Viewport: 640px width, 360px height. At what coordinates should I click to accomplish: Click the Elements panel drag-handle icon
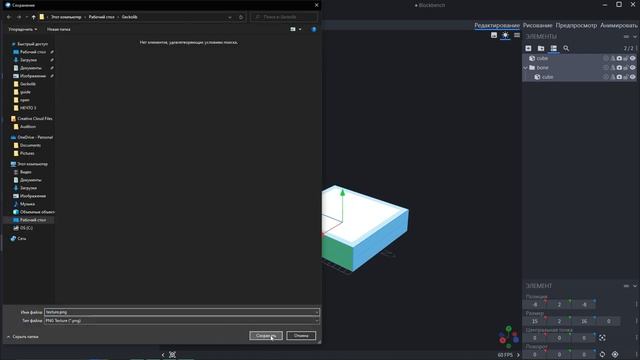[626, 36]
